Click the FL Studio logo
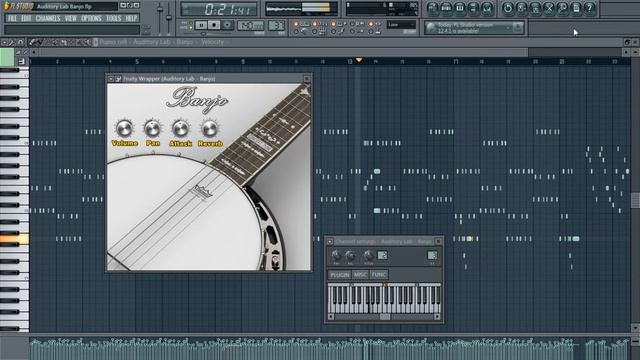This screenshot has width=640, height=360. click(19, 6)
